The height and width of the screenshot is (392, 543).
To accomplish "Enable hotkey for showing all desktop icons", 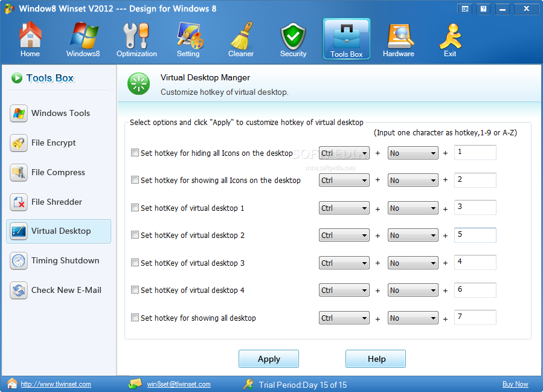I will click(x=135, y=180).
